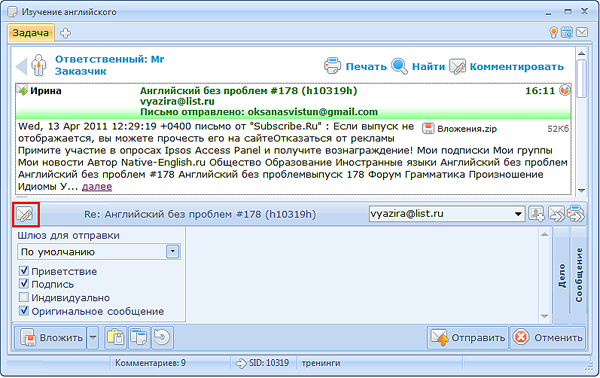Click the comment pencil icon next to Комментировать
600x378 pixels.
(457, 67)
